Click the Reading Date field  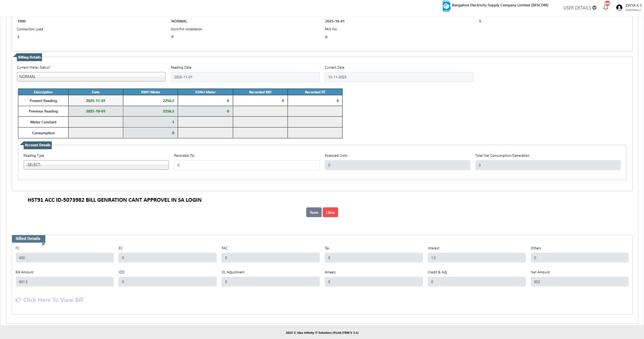pos(245,77)
